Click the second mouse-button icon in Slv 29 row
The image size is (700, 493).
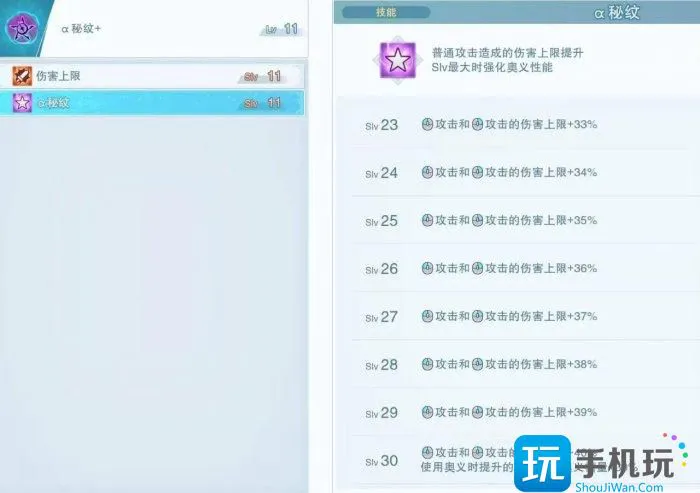tap(477, 412)
